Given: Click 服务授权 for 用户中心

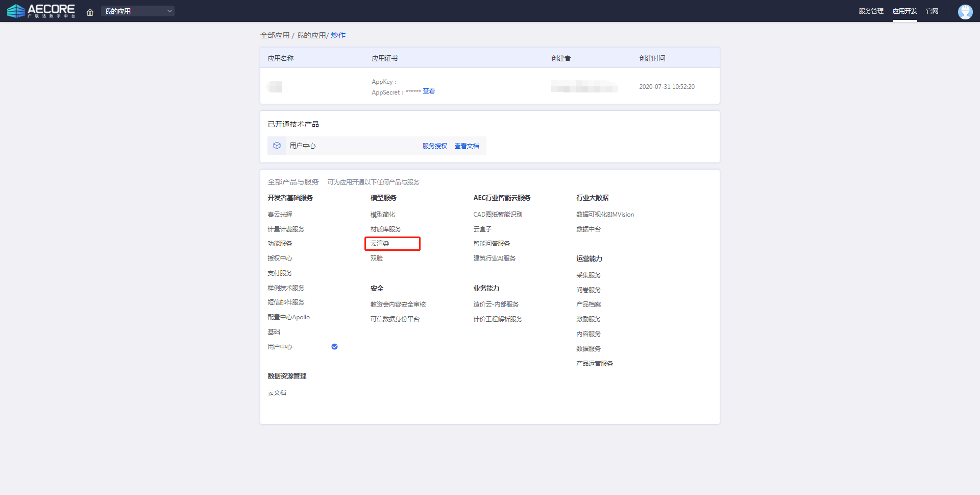Looking at the screenshot, I should point(434,146).
